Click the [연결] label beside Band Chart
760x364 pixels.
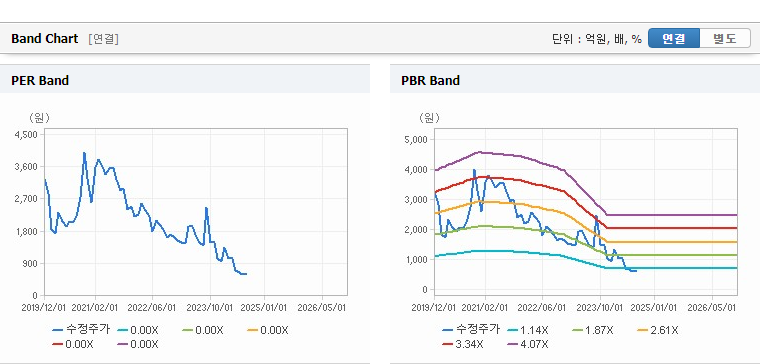[x=104, y=39]
